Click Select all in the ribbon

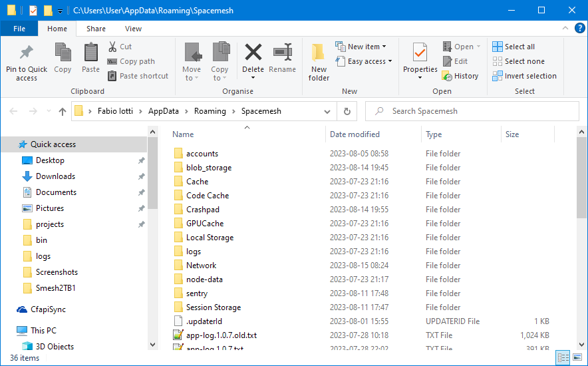pos(514,47)
